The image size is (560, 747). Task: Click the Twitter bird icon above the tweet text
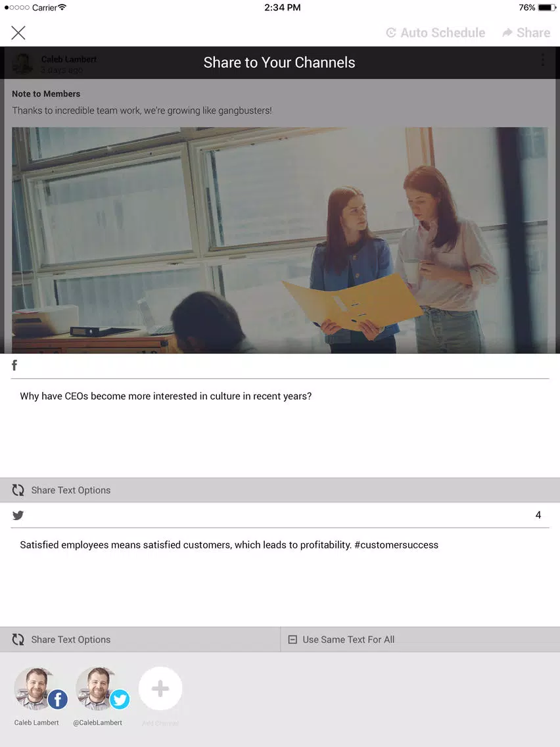pyautogui.click(x=18, y=515)
